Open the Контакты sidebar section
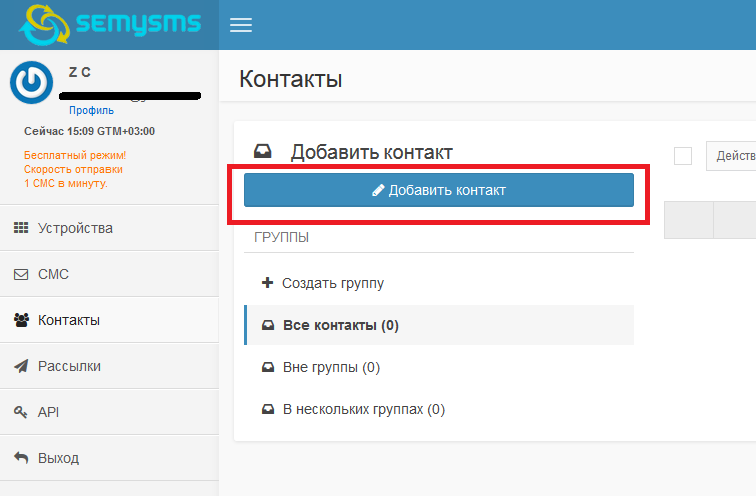 pyautogui.click(x=68, y=320)
